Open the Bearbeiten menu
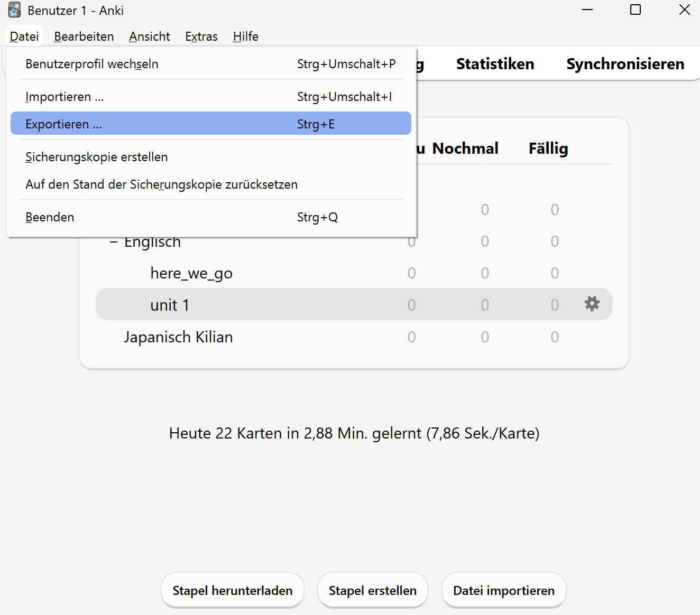700x615 pixels. click(84, 36)
